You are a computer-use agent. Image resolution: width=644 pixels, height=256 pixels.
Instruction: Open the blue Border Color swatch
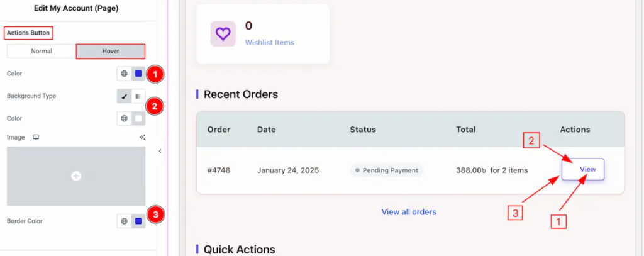(138, 221)
